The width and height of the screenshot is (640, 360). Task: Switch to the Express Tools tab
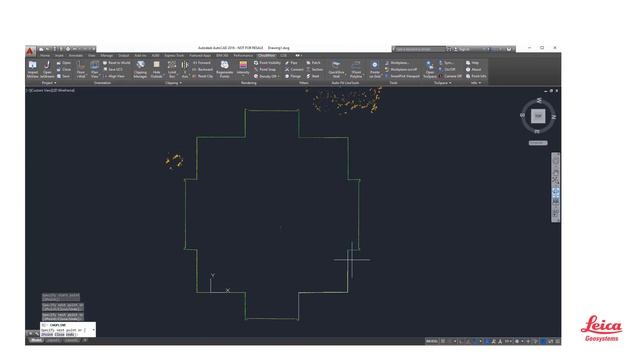pos(174,56)
